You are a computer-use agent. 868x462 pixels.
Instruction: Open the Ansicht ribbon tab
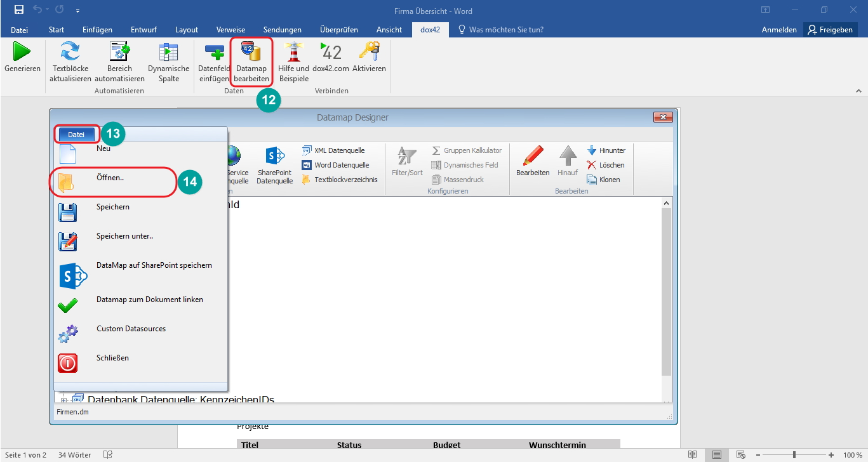[389, 30]
